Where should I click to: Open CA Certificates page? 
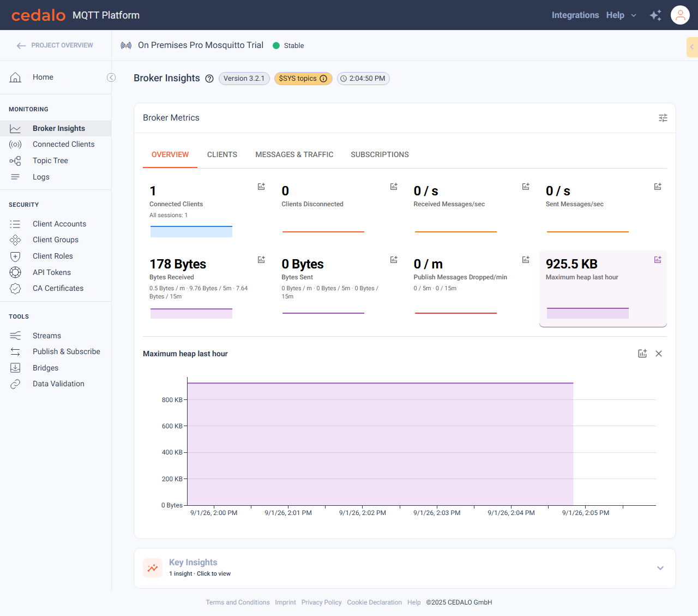click(56, 289)
